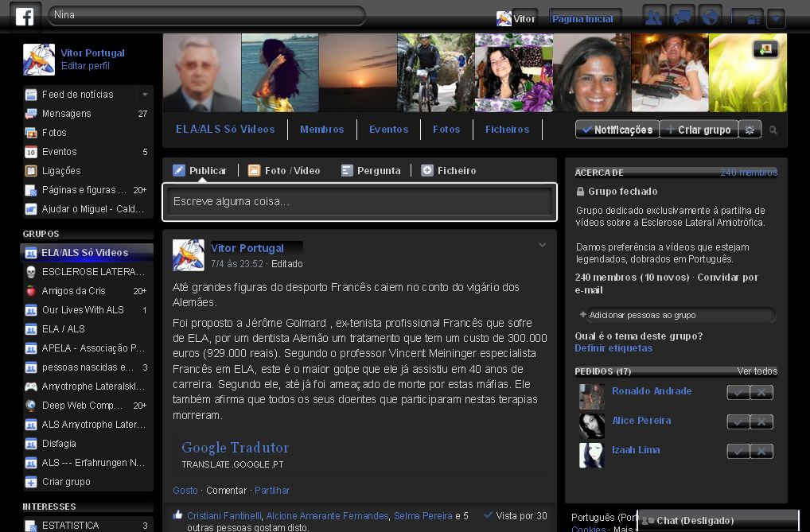Viewport: 810px width, 532px height.
Task: Expand Feed de notícias options arrow
Action: [145, 95]
